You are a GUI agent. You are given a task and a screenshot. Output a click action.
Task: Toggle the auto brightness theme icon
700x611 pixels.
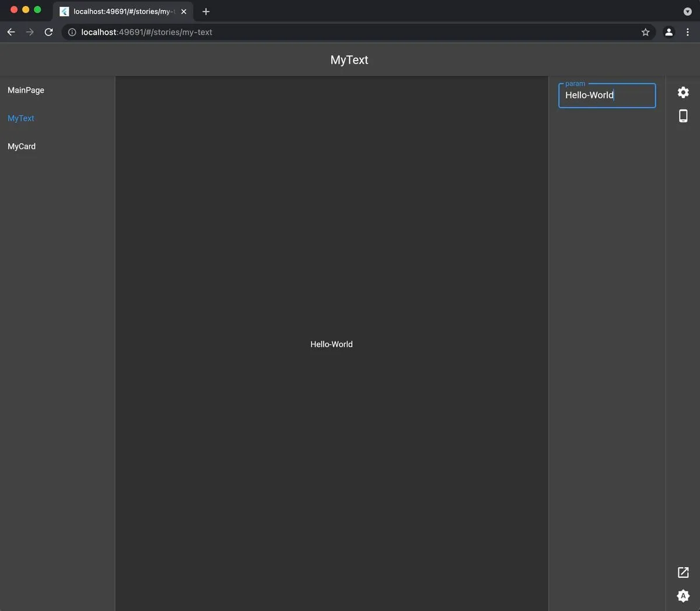683,596
